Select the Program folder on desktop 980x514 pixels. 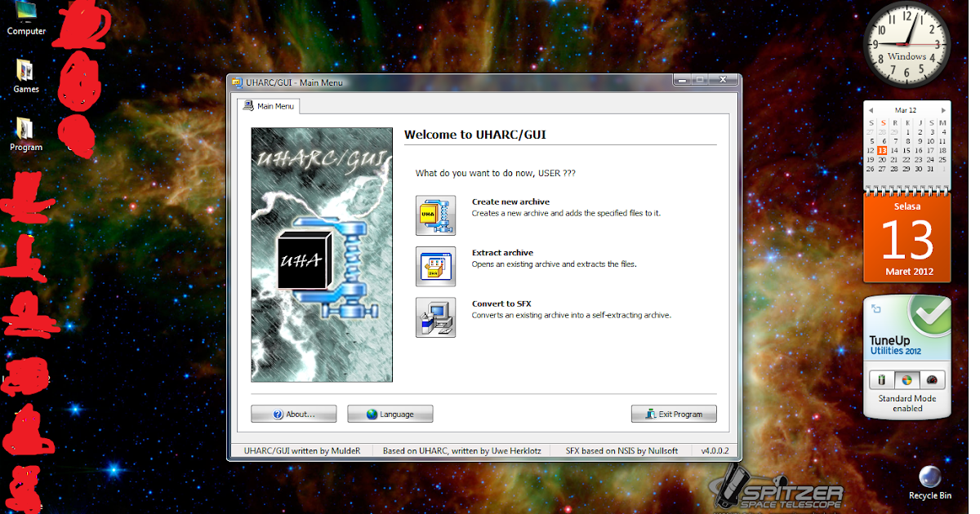tap(26, 135)
